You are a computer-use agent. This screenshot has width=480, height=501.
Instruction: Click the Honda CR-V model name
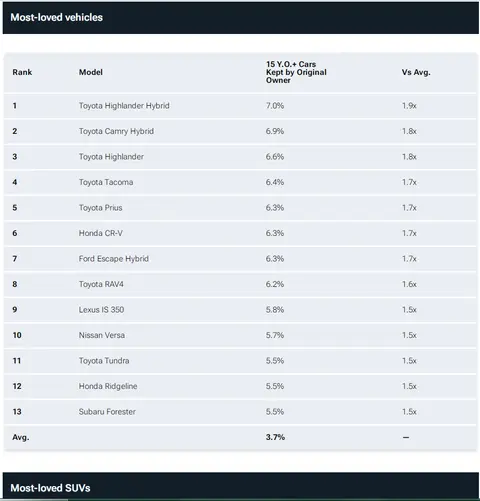[101, 233]
